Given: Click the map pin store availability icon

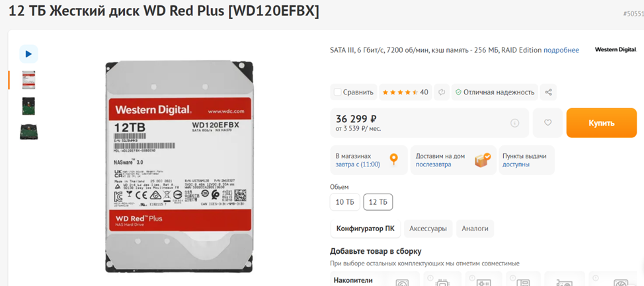Looking at the screenshot, I should (x=394, y=159).
